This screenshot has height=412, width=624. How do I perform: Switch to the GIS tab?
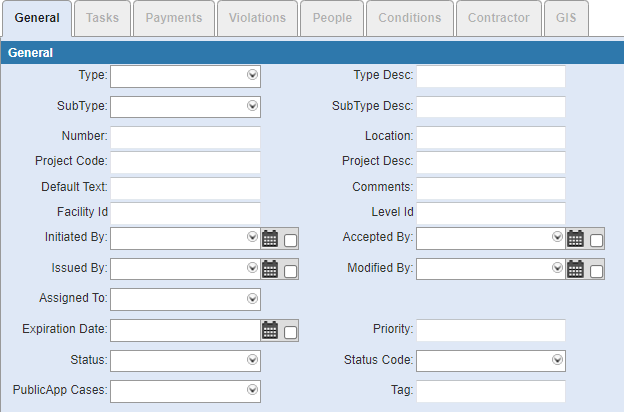566,18
